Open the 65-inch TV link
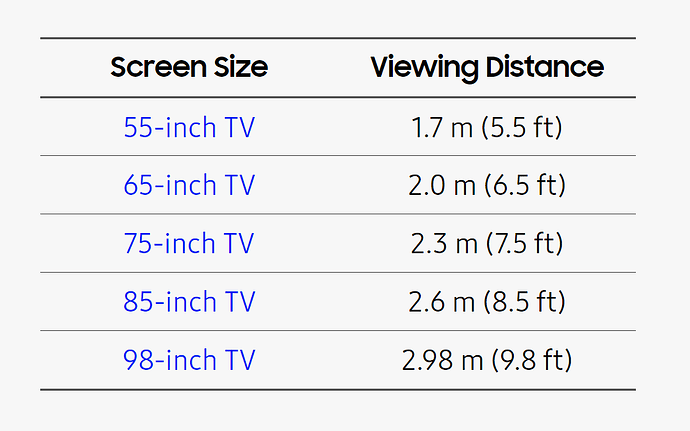This screenshot has height=431, width=690. (x=189, y=185)
